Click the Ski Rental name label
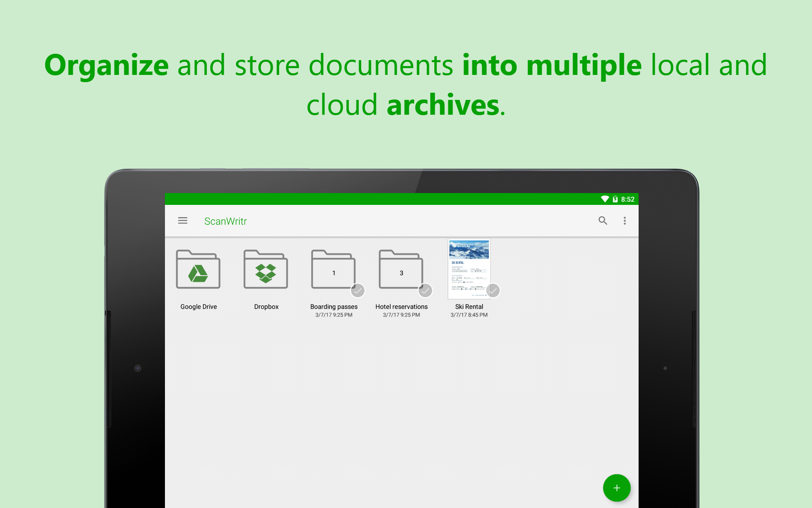The image size is (812, 508). click(x=469, y=306)
